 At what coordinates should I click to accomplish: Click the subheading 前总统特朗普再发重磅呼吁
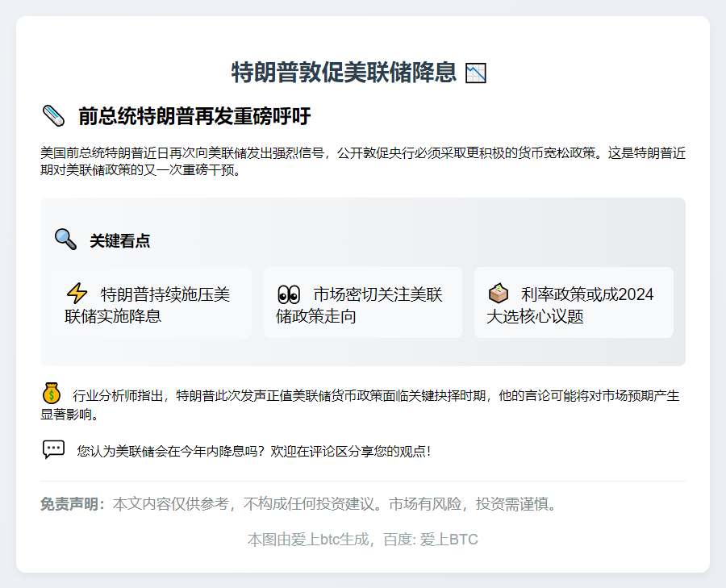coord(194,116)
